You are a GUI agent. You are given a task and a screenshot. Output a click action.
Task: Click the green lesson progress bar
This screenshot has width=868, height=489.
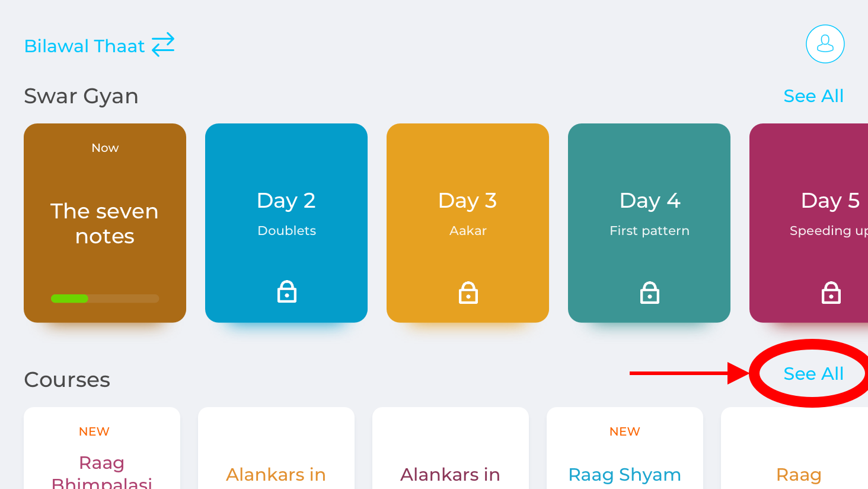[x=105, y=299]
